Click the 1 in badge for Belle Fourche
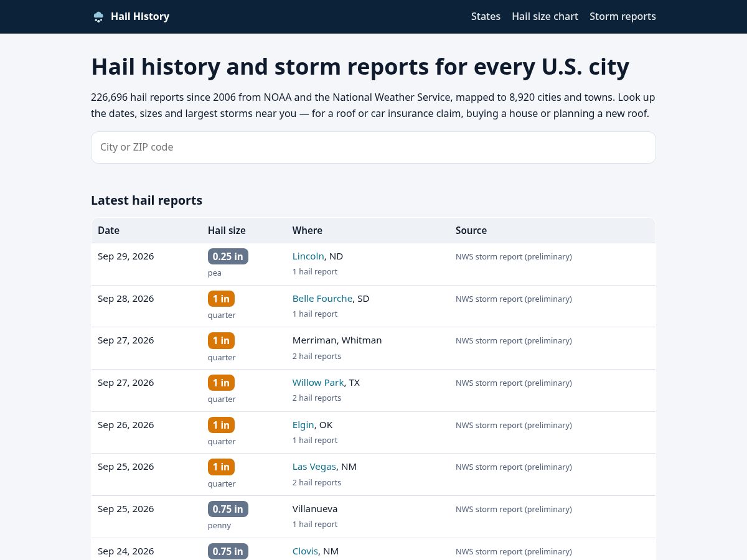Screen dimensions: 747x560 click(221, 299)
